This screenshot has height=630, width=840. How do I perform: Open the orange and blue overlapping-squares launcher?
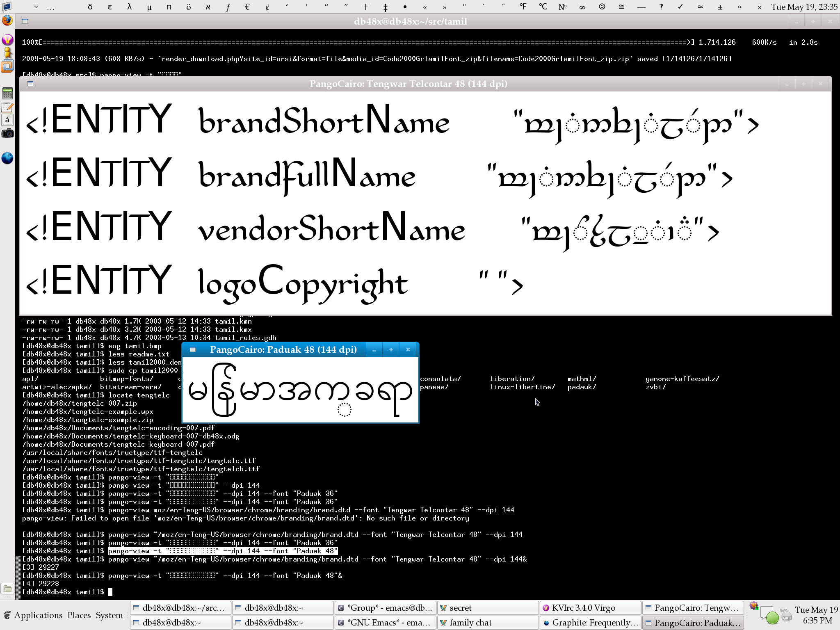tap(7, 66)
